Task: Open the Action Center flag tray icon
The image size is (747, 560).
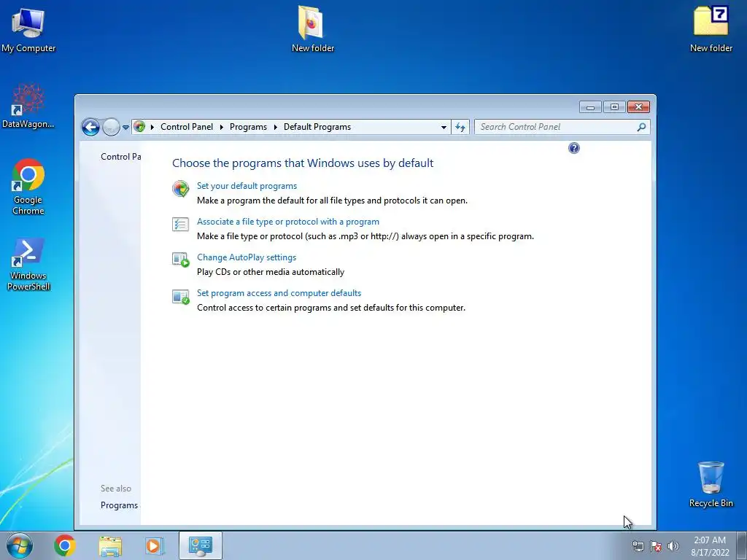Action: (x=656, y=546)
